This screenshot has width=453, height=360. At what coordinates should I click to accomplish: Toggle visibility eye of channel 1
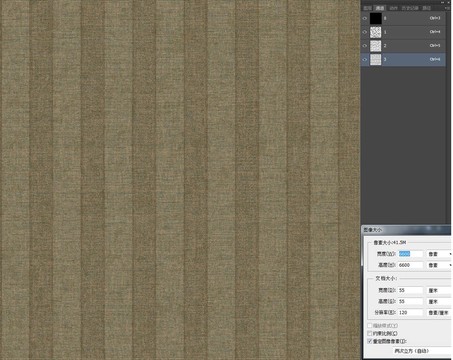click(x=365, y=32)
